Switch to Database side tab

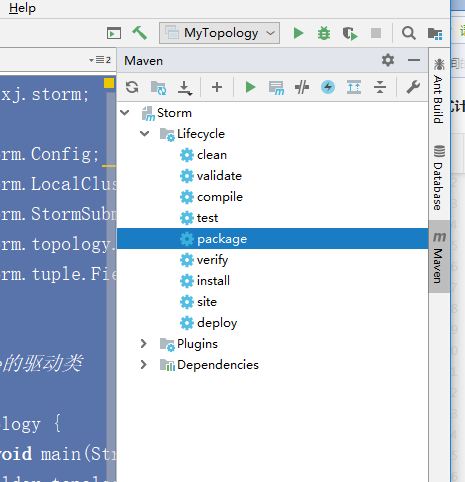(x=439, y=177)
